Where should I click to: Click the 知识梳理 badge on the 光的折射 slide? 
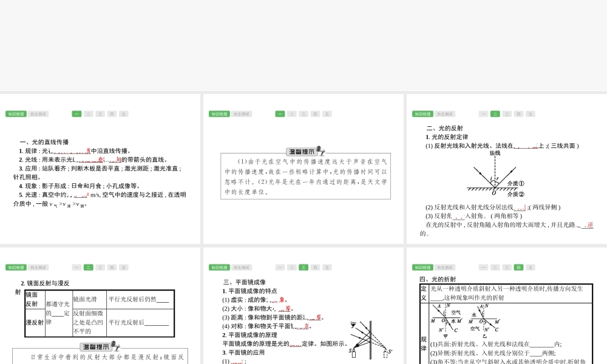tap(423, 267)
